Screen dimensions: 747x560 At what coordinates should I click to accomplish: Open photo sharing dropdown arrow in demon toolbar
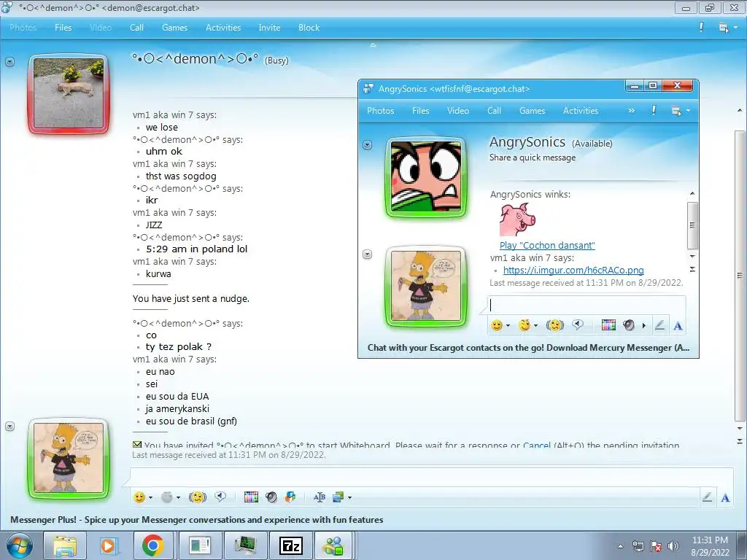pyautogui.click(x=349, y=497)
